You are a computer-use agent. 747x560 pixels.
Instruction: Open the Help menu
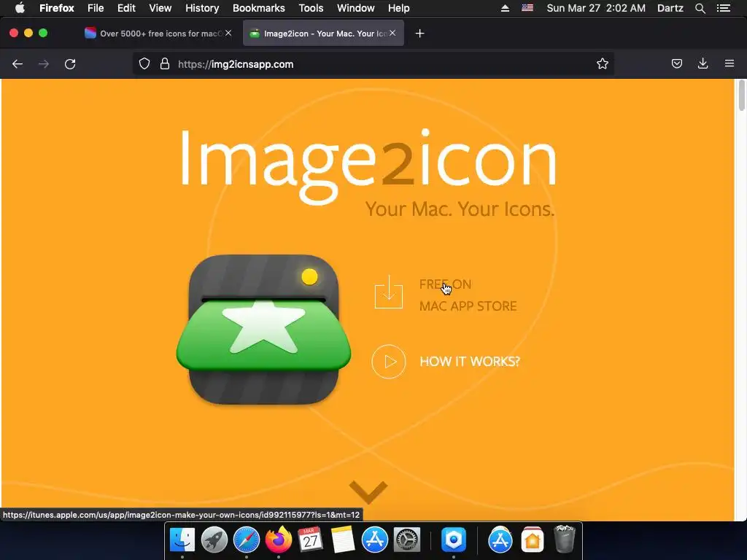(399, 8)
